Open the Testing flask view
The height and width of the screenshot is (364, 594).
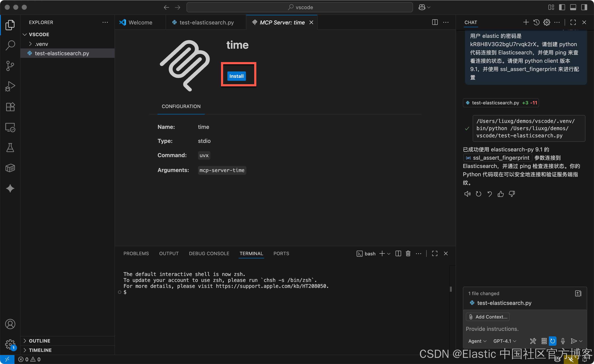[10, 148]
